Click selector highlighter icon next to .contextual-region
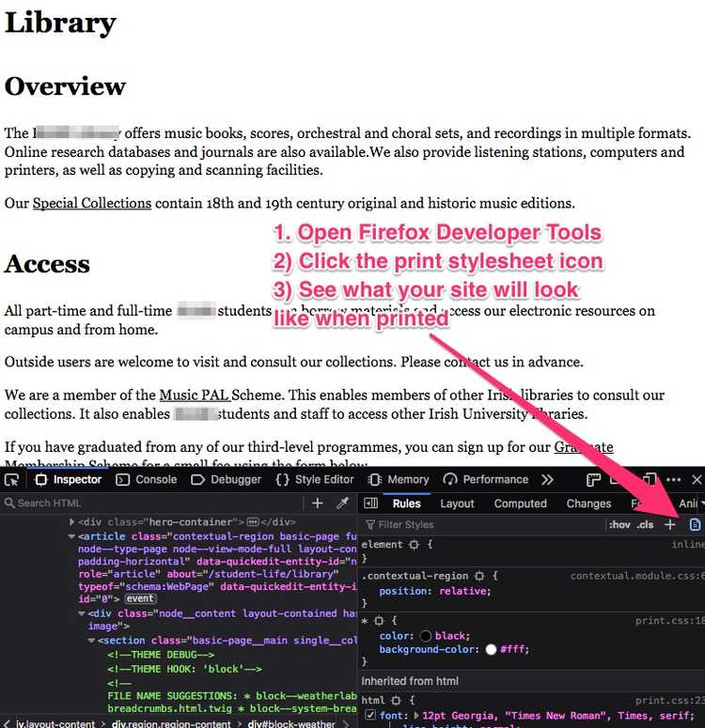The height and width of the screenshot is (728, 705). tap(479, 575)
